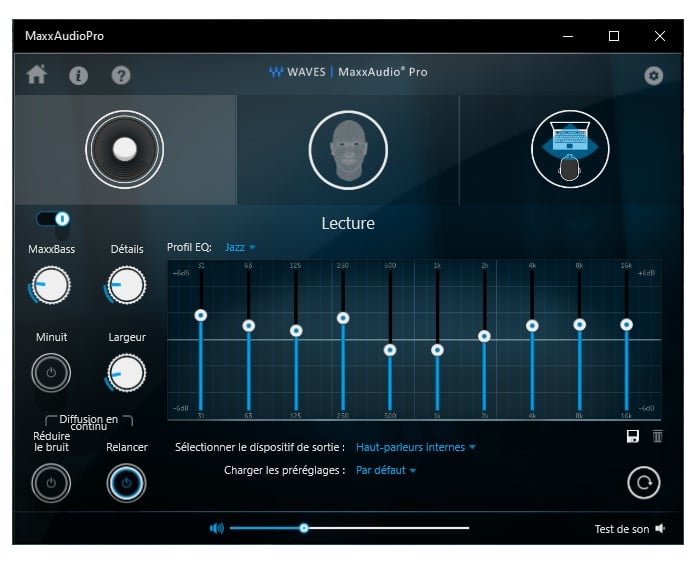Close the MaxxAudioPro window

tap(660, 36)
